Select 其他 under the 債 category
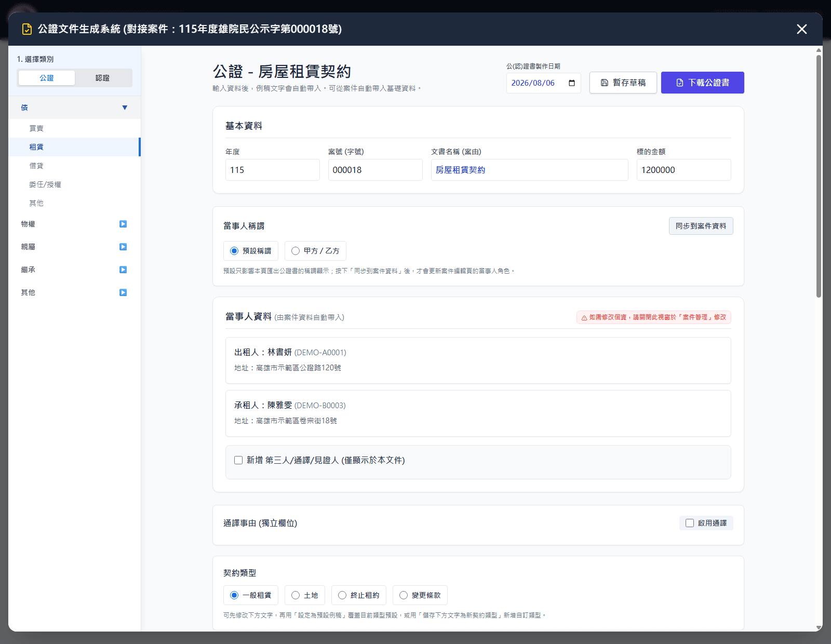The height and width of the screenshot is (644, 831). tap(74, 203)
